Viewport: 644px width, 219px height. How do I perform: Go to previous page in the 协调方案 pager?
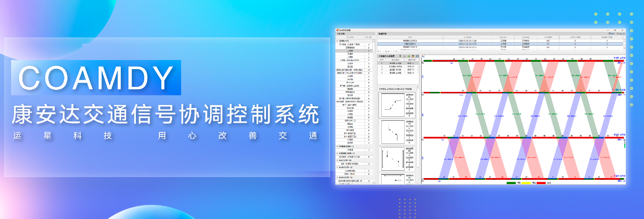pyautogui.click(x=383, y=51)
